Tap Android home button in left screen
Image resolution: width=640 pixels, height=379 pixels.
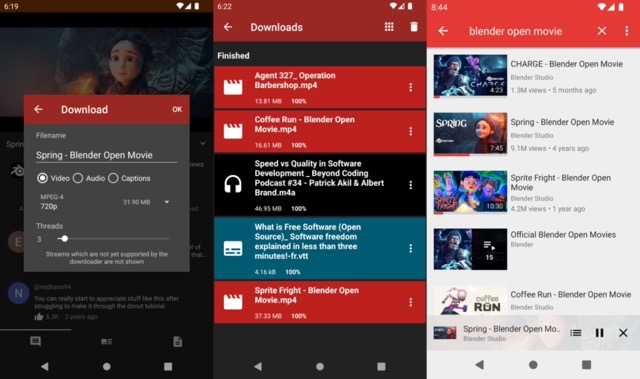coord(107,366)
